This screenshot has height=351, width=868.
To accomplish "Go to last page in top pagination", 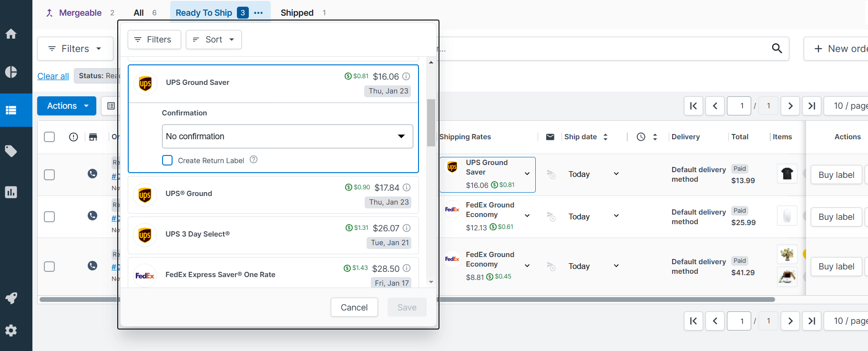I will pyautogui.click(x=812, y=106).
